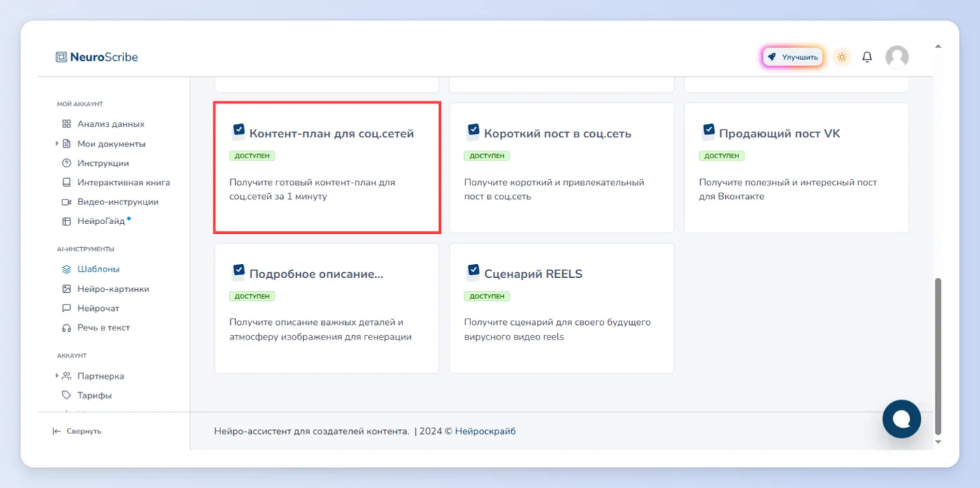Viewport: 980px width, 488px height.
Task: Open the Нейро-картинки image tool icon
Action: click(x=66, y=288)
